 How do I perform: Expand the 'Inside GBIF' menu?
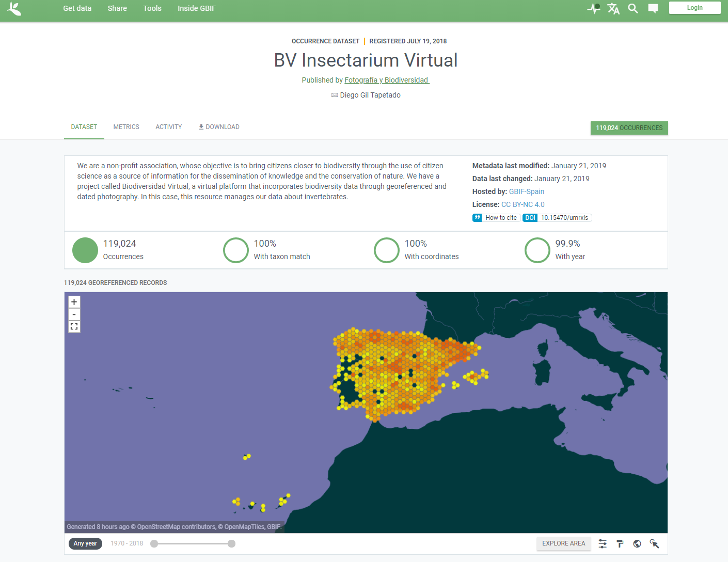197,8
